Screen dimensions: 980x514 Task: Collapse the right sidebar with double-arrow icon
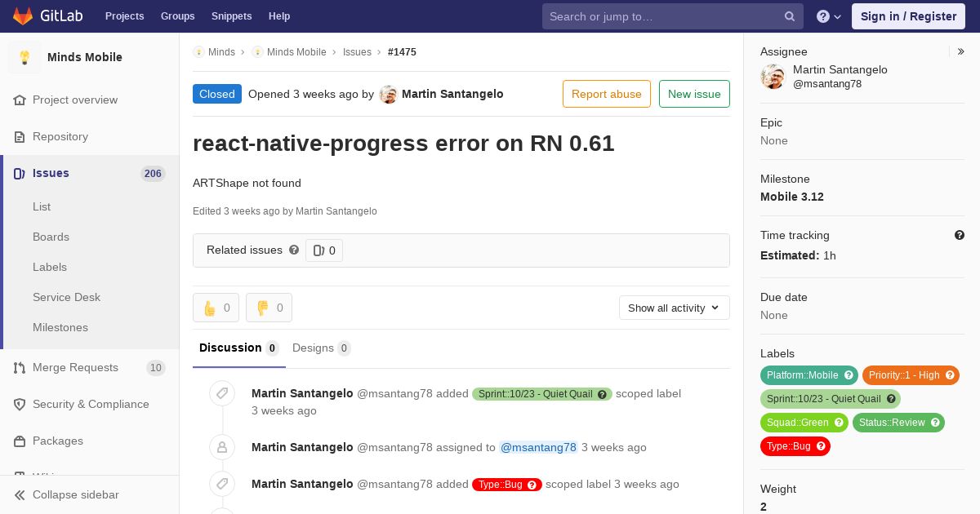click(961, 51)
